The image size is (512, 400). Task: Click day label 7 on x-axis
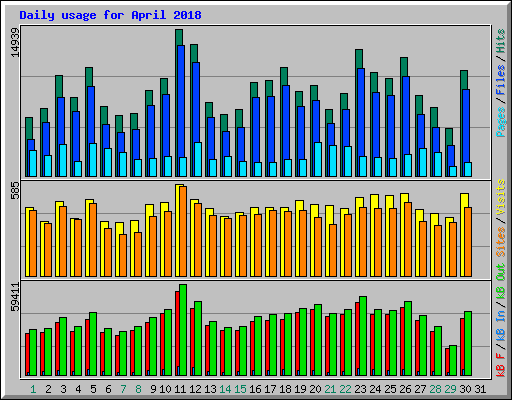click(x=123, y=389)
